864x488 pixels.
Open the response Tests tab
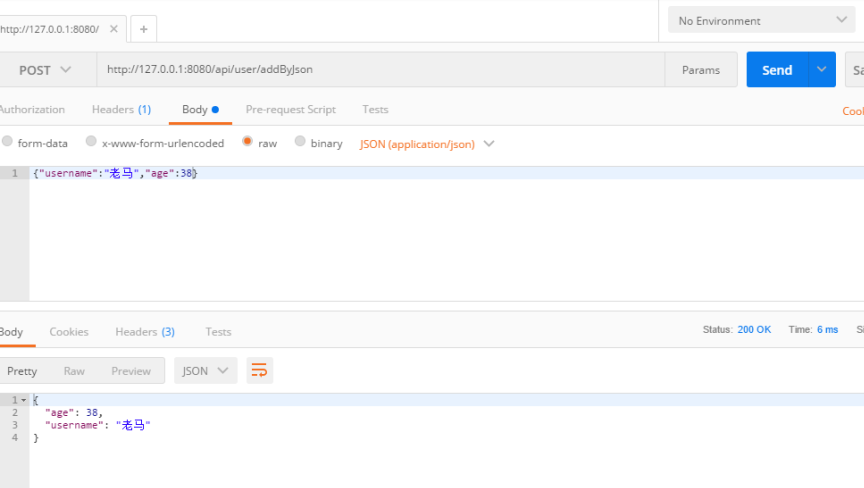click(x=218, y=332)
